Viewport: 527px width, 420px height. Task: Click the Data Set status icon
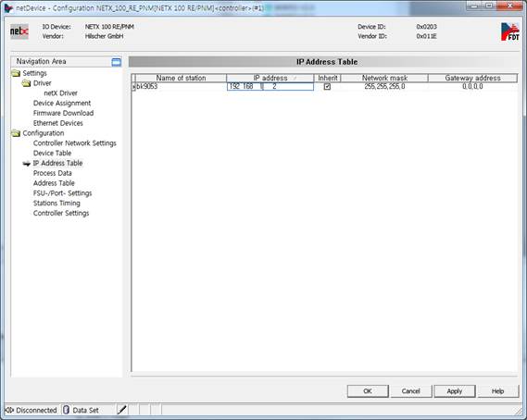(66, 410)
